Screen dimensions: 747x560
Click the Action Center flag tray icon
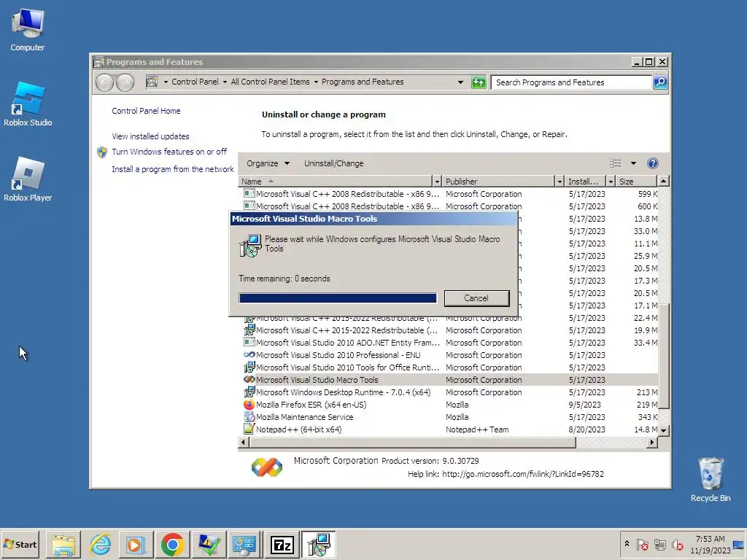642,544
